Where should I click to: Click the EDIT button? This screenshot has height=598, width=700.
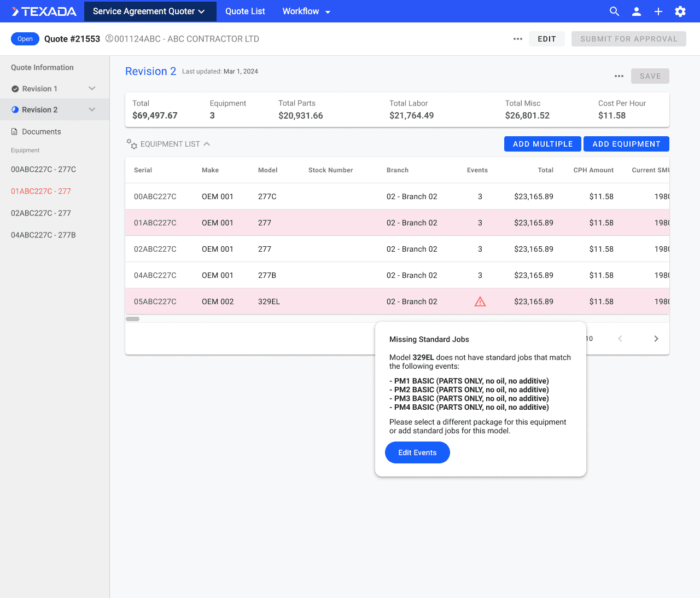coord(547,39)
